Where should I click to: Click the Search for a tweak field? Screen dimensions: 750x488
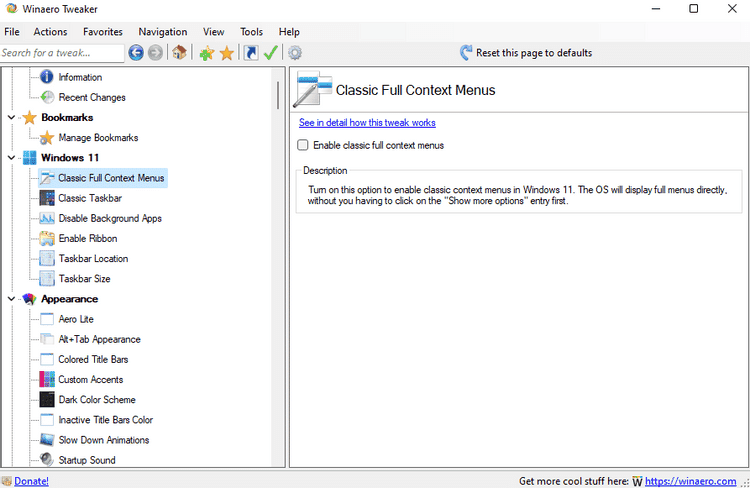(x=62, y=53)
